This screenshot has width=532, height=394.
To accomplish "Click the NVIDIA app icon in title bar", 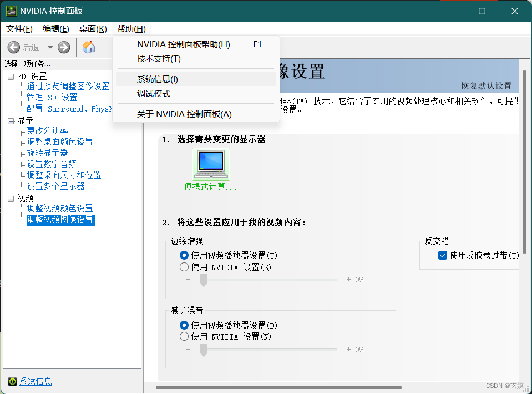I will point(11,11).
